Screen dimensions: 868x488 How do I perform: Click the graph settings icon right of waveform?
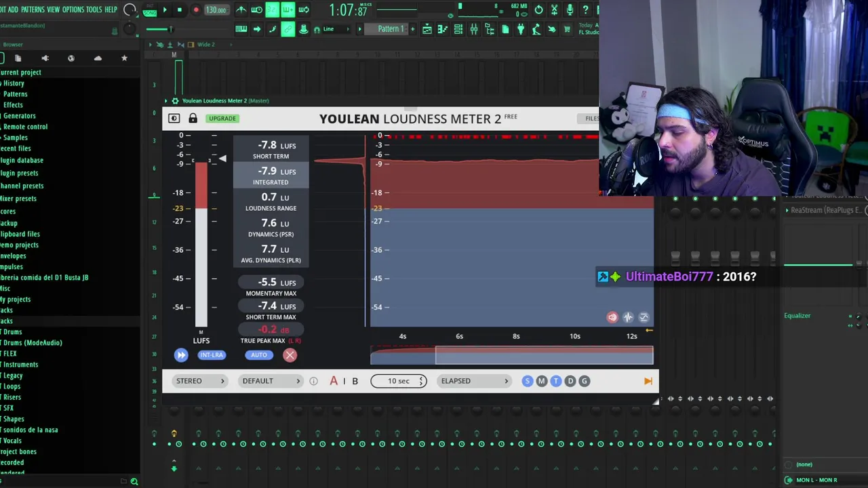(644, 317)
